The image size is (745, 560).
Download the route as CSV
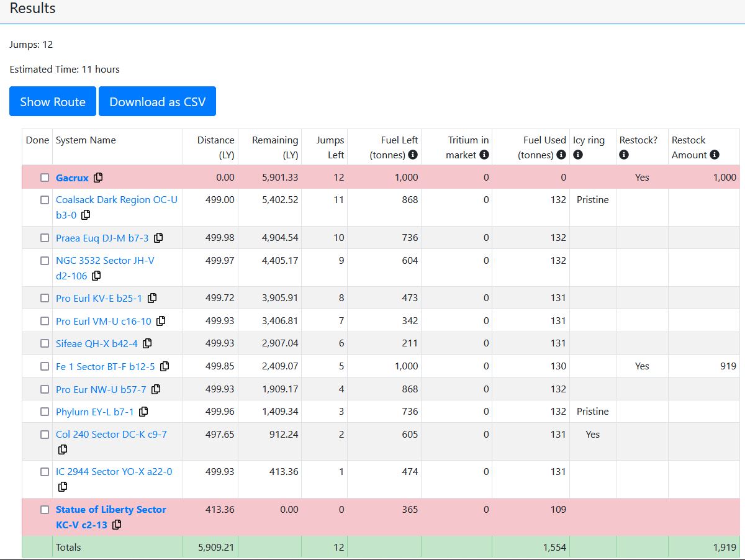tap(157, 102)
